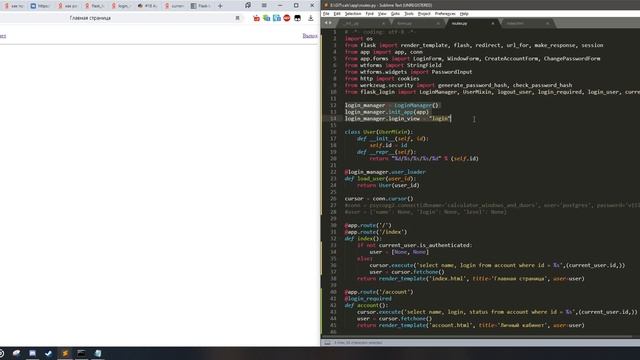Open the View menu in Sublime Text

[382, 14]
